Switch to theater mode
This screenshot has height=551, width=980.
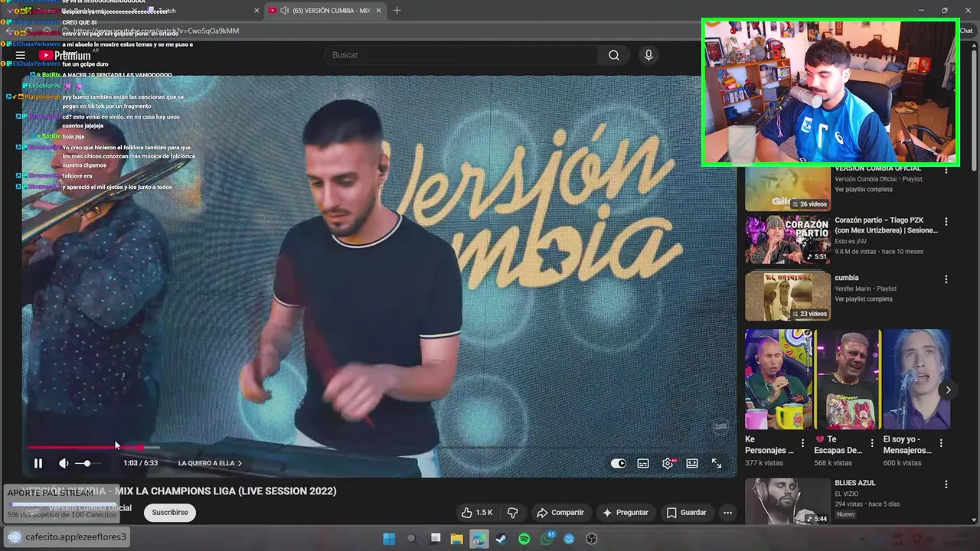click(x=692, y=463)
